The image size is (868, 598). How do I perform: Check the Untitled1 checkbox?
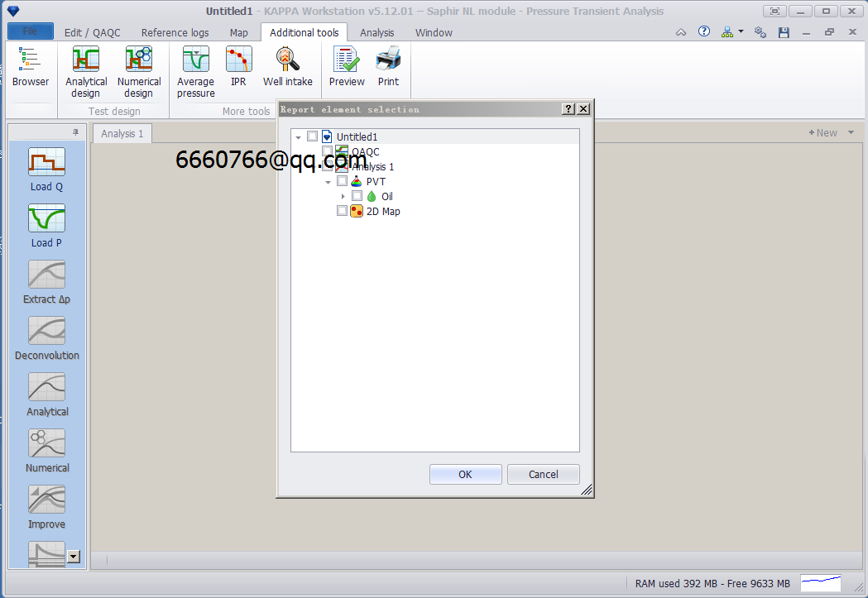[x=312, y=136]
